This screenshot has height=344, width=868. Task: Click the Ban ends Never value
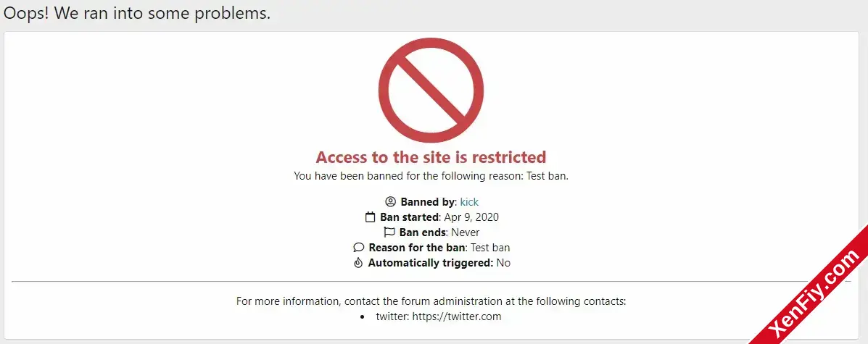(466, 232)
